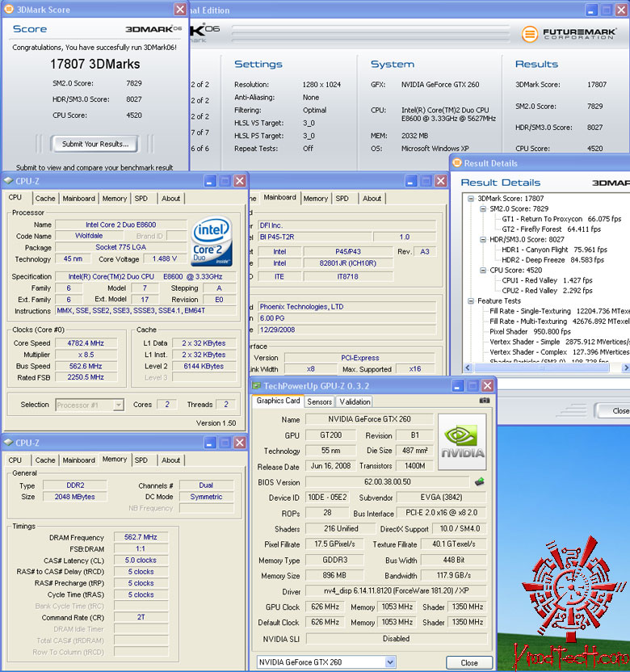This screenshot has width=630, height=672.
Task: Click the 17807 3DMarks score text
Action: 95,64
